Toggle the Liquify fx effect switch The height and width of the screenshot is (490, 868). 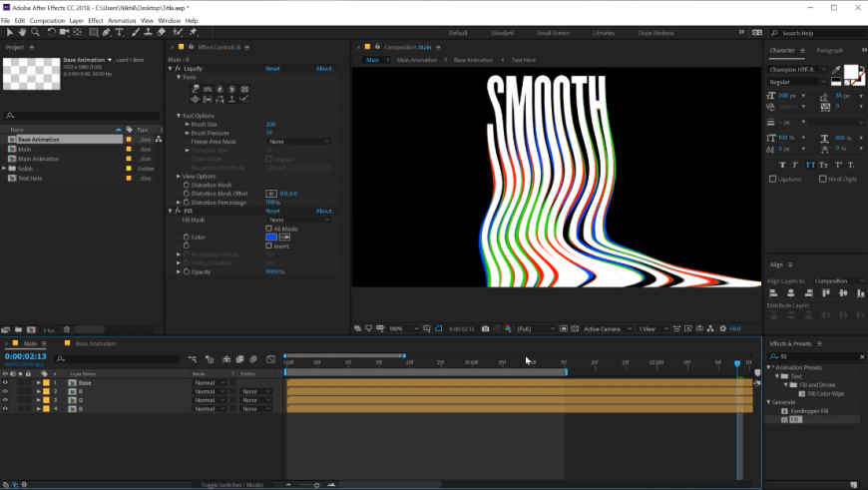point(179,69)
